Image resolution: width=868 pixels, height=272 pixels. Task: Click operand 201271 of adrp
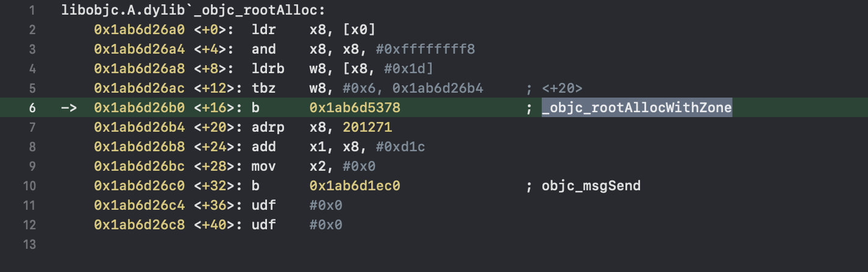click(x=367, y=127)
